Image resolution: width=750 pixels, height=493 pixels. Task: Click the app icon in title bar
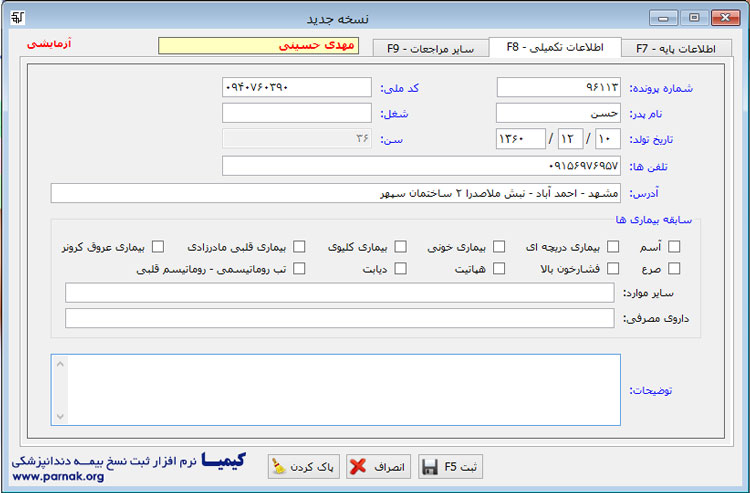click(x=17, y=18)
